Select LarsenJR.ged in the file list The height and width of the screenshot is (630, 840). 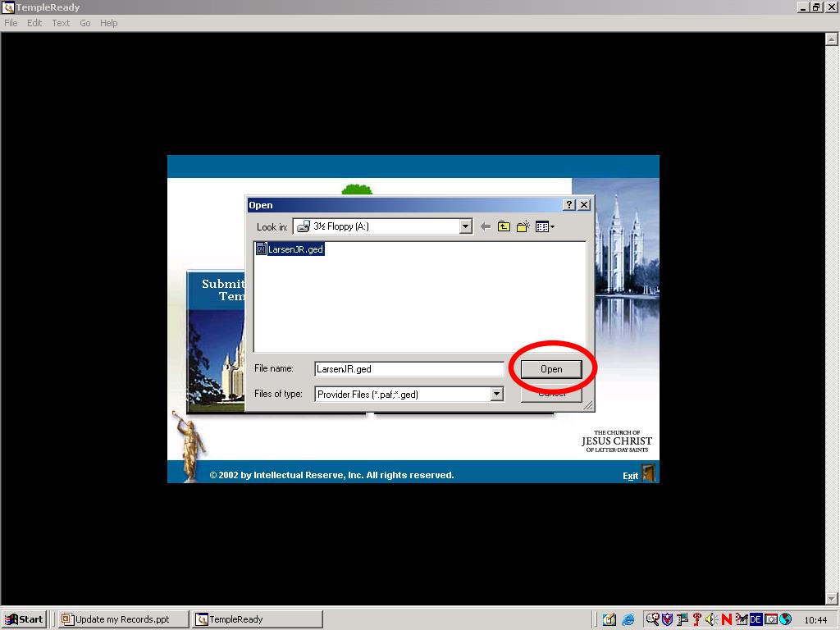pos(295,249)
